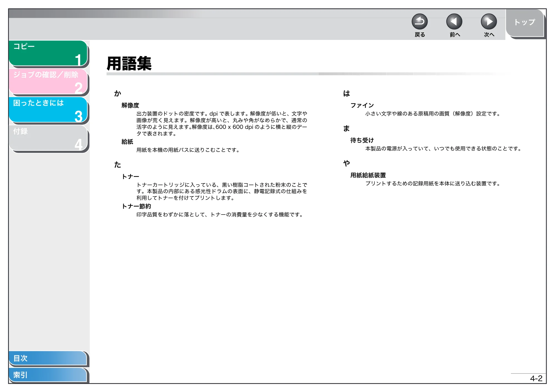Click the ファイン glossary term

coord(362,105)
